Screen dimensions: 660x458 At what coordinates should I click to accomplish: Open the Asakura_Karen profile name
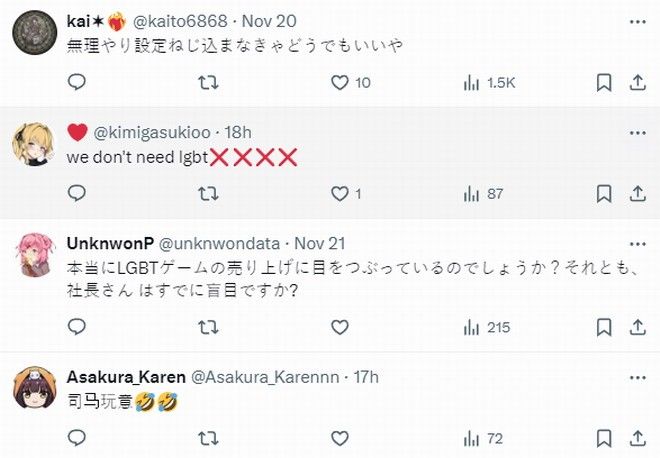[126, 376]
